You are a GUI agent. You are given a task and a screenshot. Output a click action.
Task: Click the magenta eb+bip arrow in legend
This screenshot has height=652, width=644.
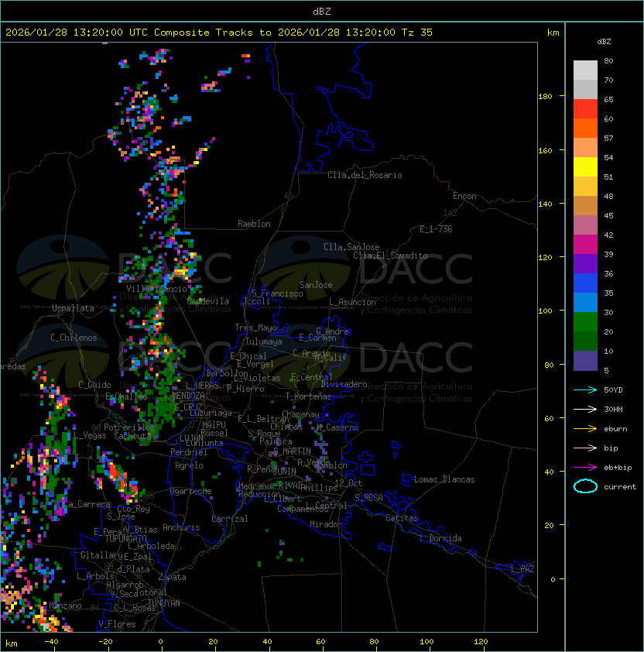[x=585, y=468]
